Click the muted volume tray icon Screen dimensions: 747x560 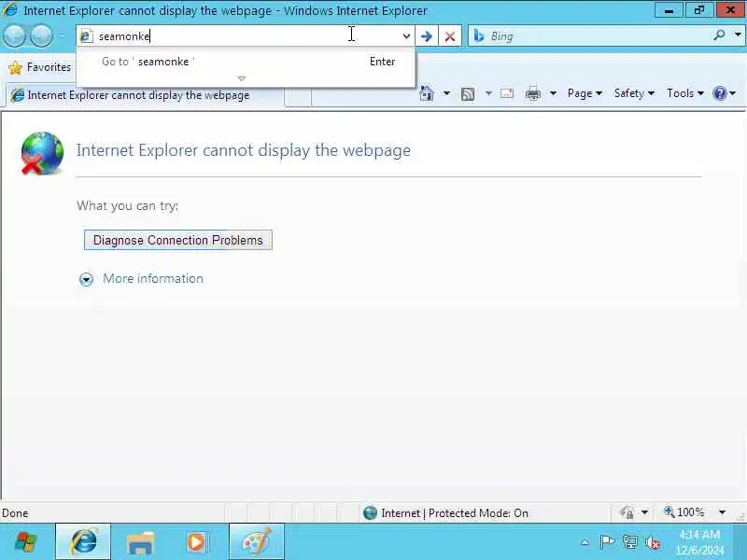coord(653,543)
